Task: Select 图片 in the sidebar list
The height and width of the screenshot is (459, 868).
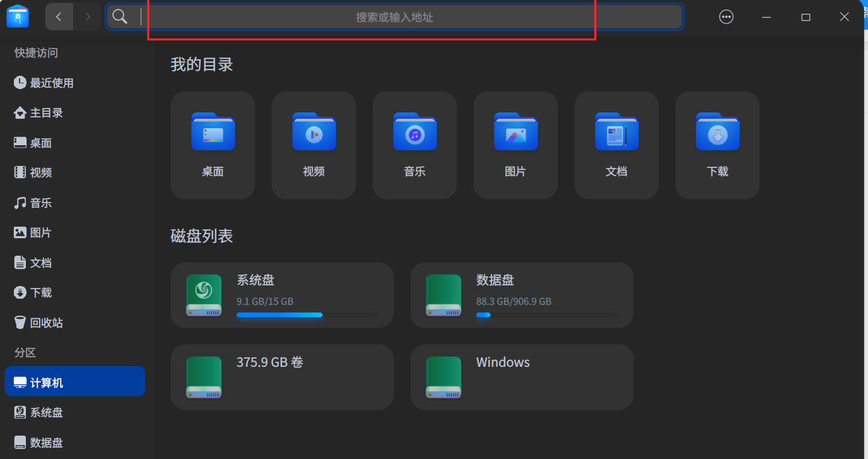Action: [x=75, y=232]
